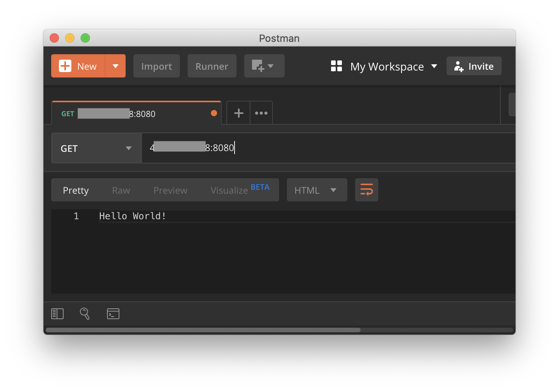
Task: Switch to the Preview response tab
Action: click(170, 190)
